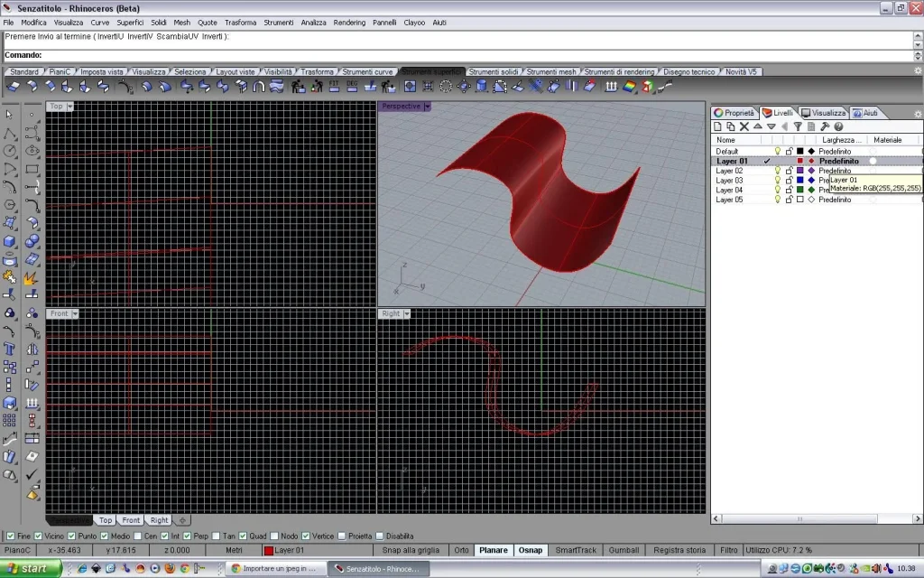This screenshot has height=578, width=924.
Task: Click the rainbow curvature analysis icon
Action: click(629, 87)
